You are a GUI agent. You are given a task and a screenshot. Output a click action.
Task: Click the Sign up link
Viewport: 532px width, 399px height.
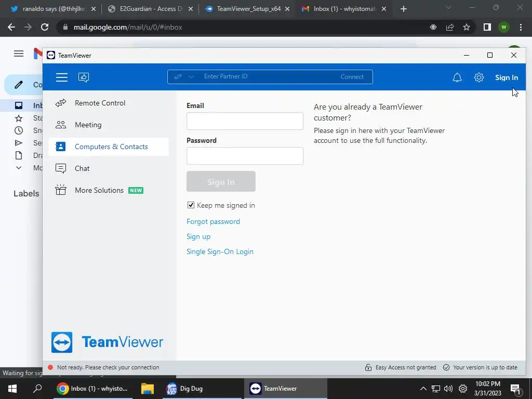point(198,236)
